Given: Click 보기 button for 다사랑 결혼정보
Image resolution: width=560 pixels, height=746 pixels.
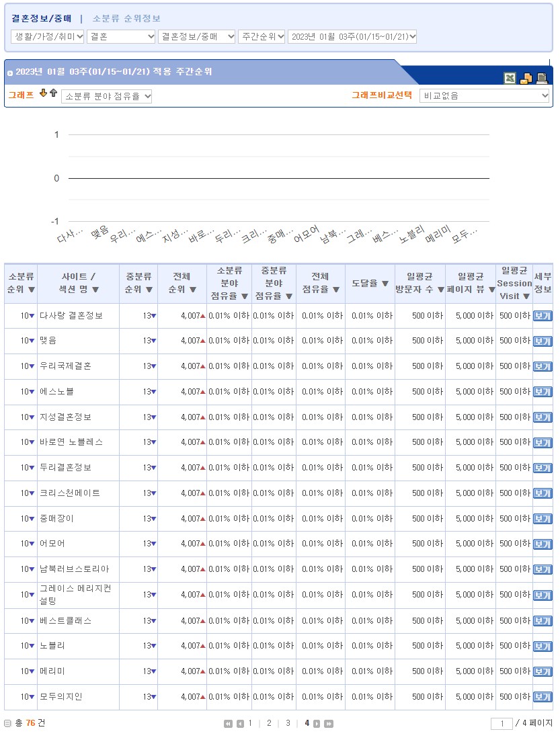Looking at the screenshot, I should (x=542, y=316).
